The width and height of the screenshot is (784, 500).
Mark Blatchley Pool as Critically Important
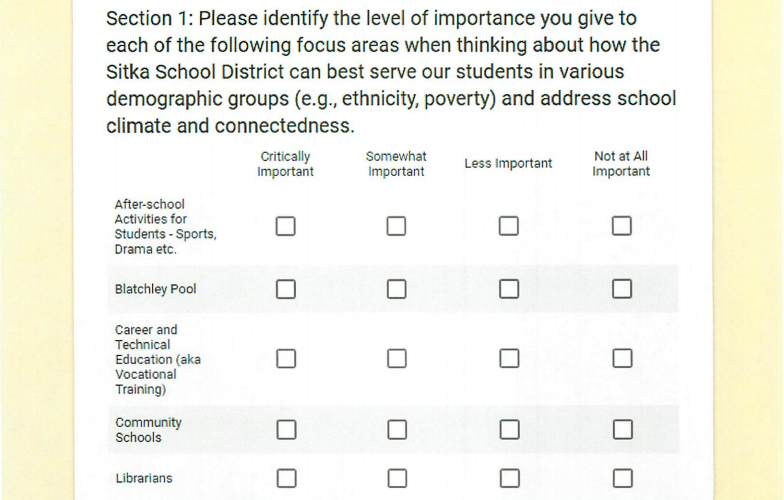[286, 289]
